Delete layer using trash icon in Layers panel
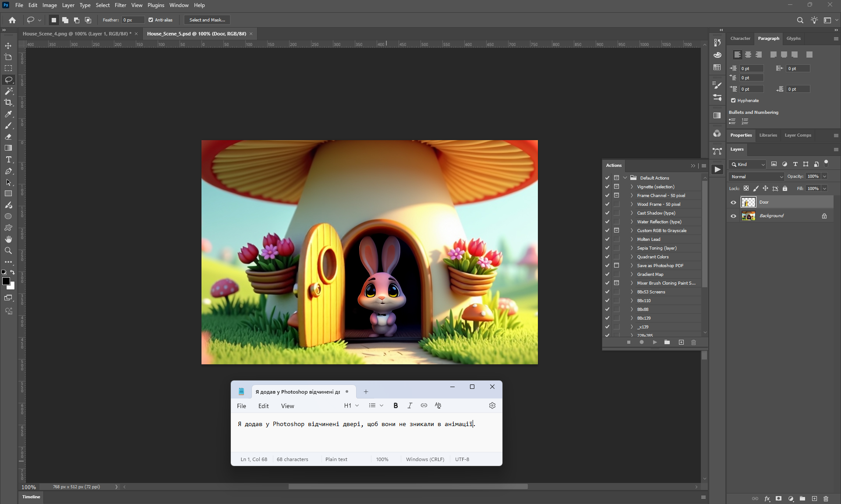 click(826, 498)
